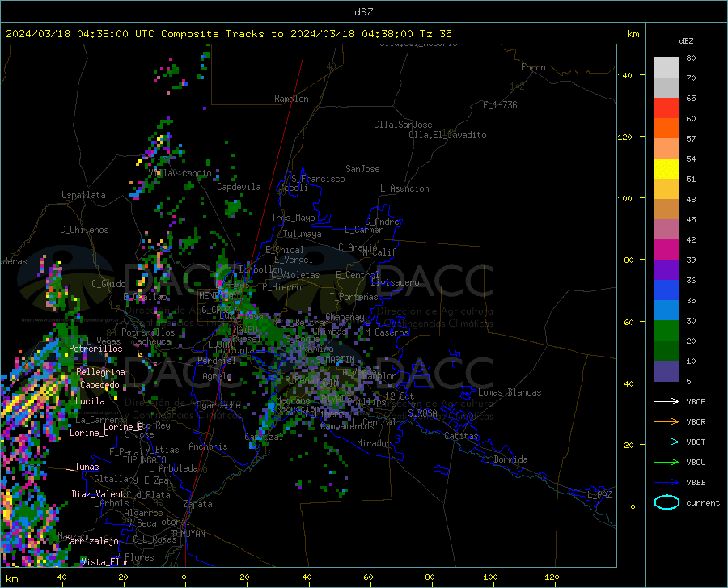Click the 'Mirador' place label
Screen dimensions: 728x588
click(373, 443)
